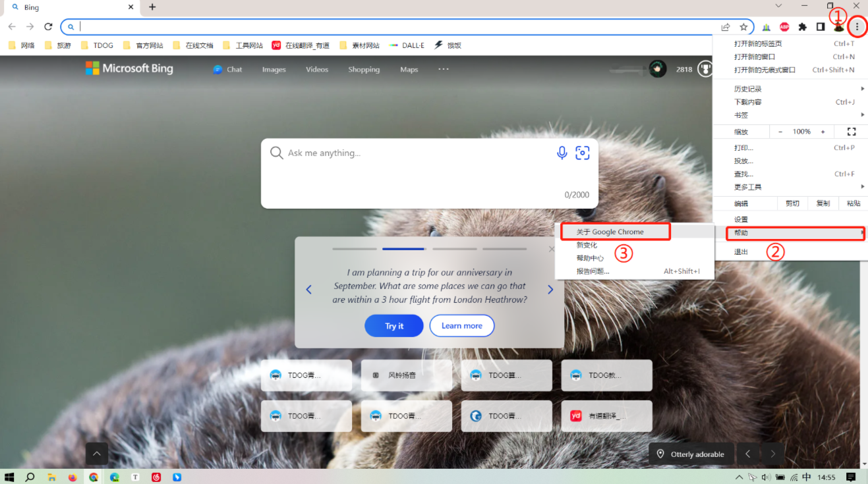Bookmark this page using the star icon

(x=744, y=27)
